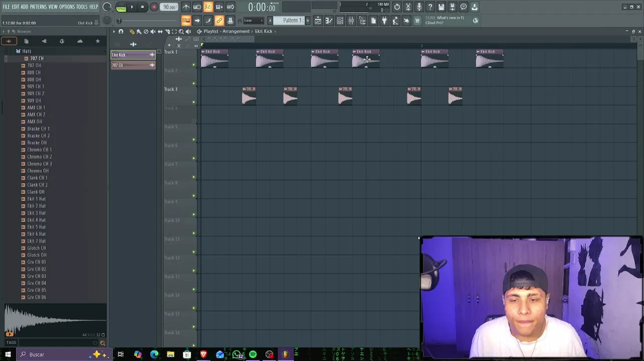Open the Playlist view icon
The height and width of the screenshot is (361, 644).
click(x=318, y=21)
